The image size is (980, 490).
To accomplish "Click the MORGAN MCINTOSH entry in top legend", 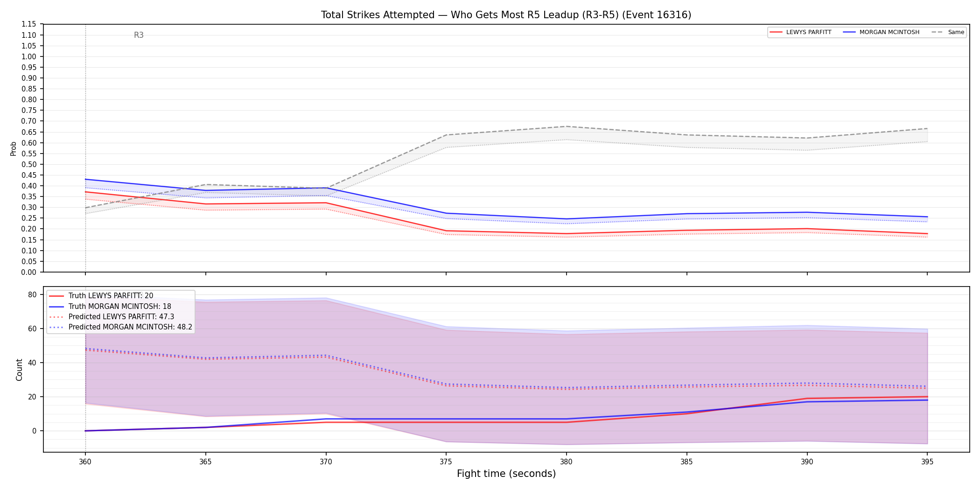I will click(x=882, y=32).
